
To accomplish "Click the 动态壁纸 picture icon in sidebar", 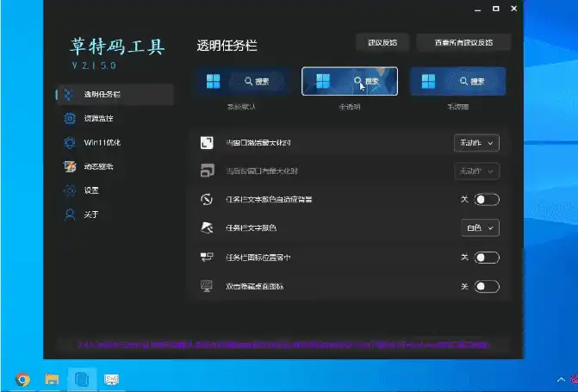I will [69, 166].
